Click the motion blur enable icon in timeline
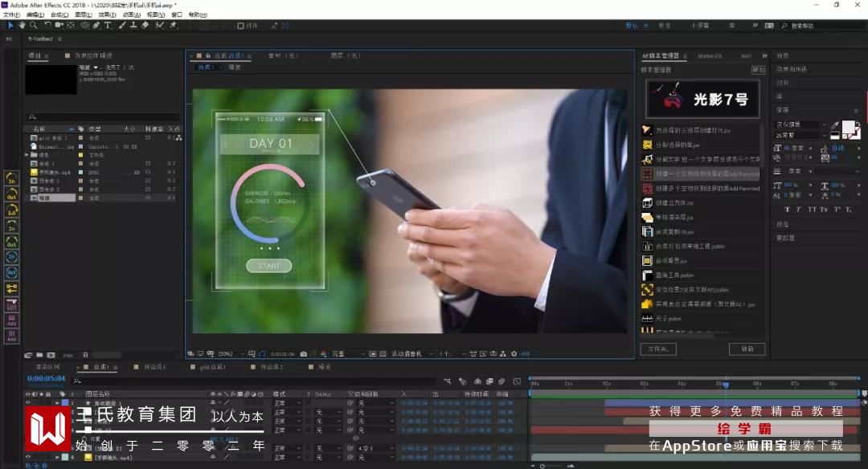 (x=502, y=381)
